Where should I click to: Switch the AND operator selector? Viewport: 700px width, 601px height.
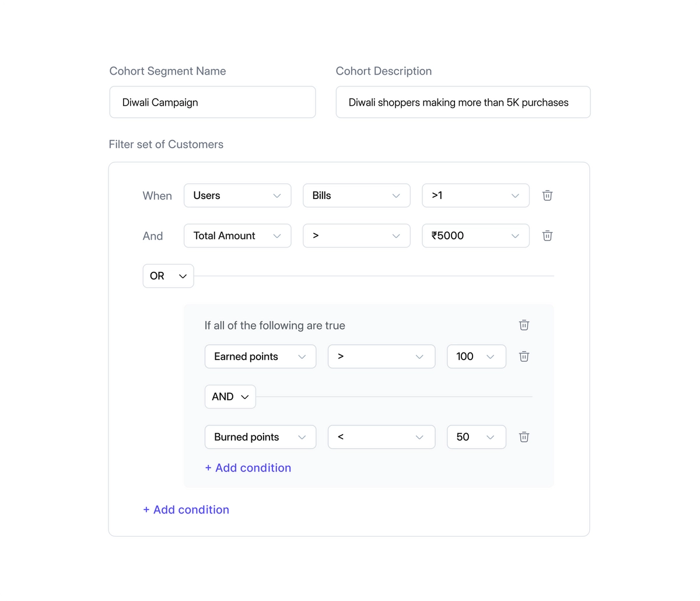(230, 397)
